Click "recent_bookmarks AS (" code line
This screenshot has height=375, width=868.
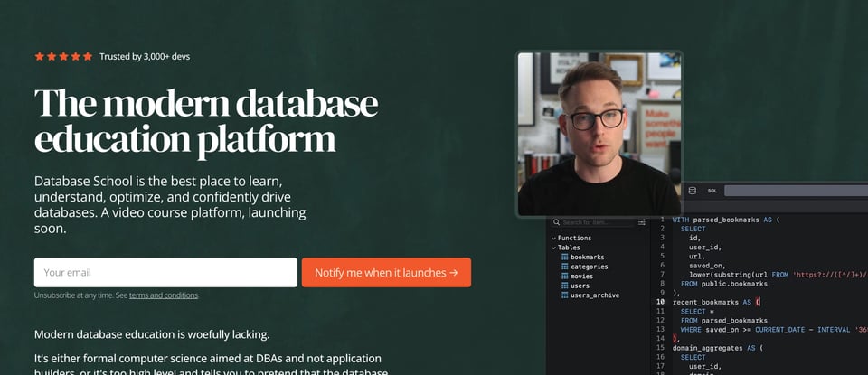[x=717, y=302]
